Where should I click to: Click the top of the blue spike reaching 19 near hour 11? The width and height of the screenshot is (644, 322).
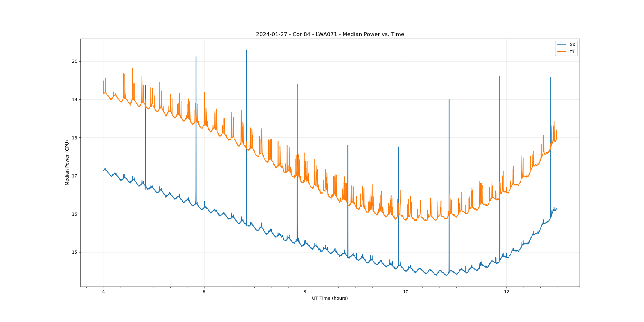(449, 100)
